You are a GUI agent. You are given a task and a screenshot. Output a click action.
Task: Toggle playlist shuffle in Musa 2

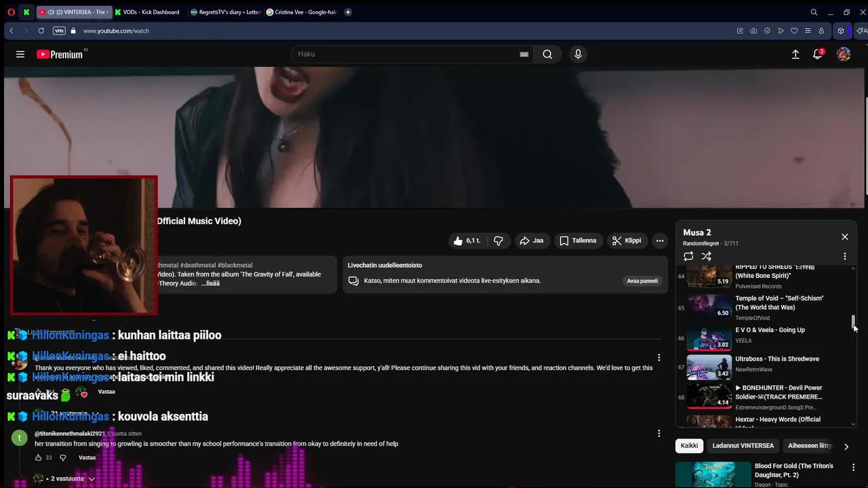707,256
